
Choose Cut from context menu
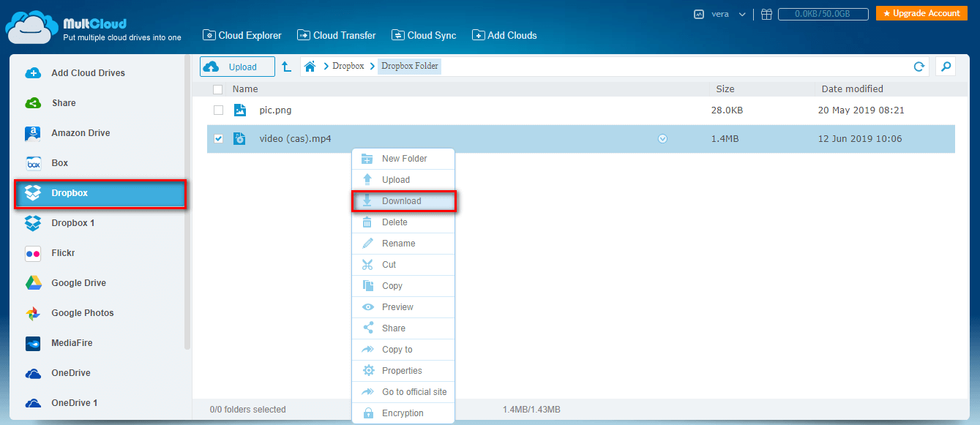tap(403, 265)
